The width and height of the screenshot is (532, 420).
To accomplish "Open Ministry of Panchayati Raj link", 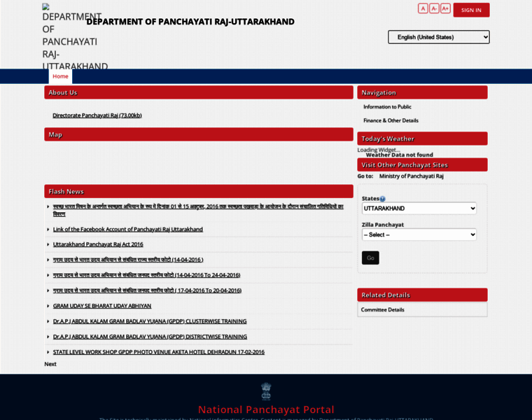I will coord(411,176).
